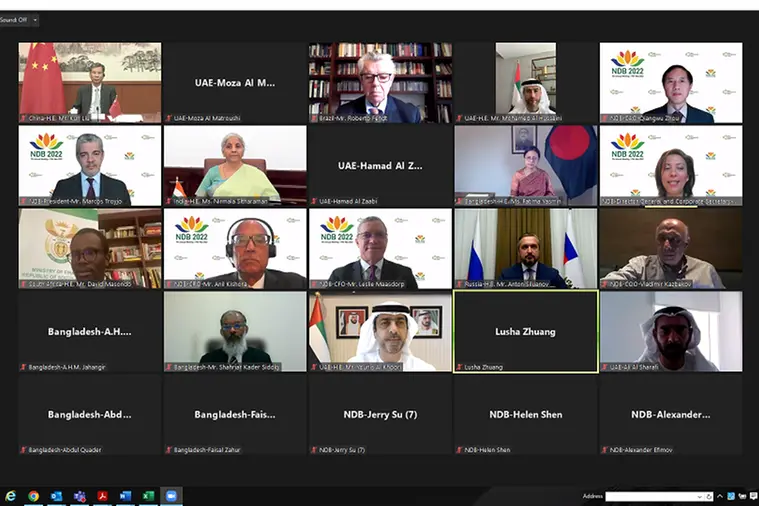Show hidden system tray icons
The image size is (759, 506).
(720, 496)
